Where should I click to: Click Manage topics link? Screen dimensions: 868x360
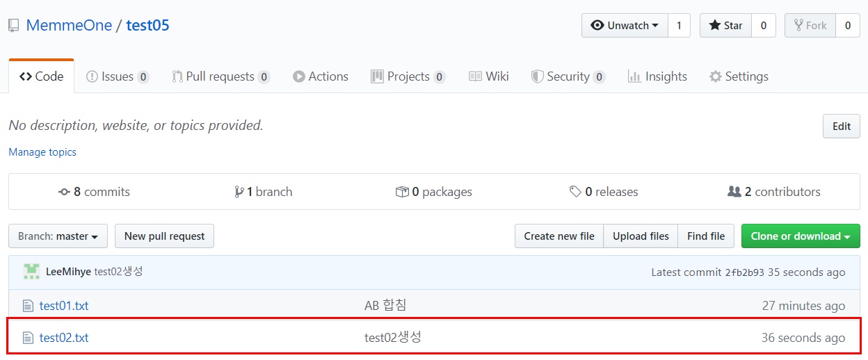42,152
